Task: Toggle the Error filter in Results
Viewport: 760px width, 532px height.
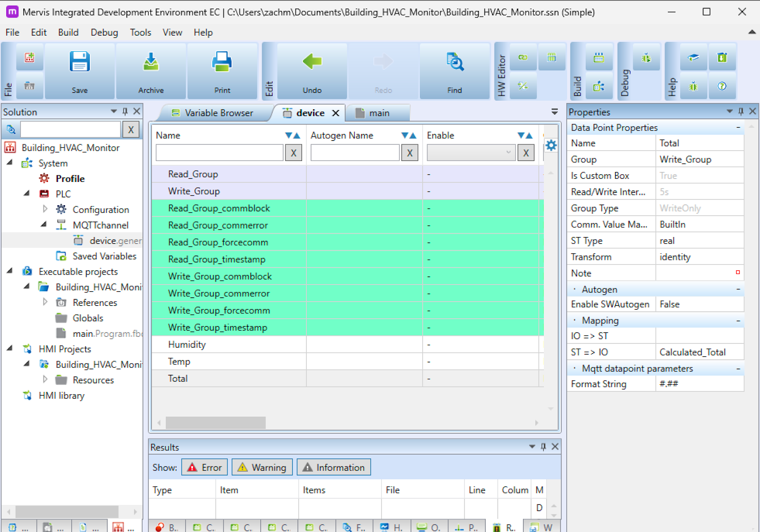Action: click(205, 467)
